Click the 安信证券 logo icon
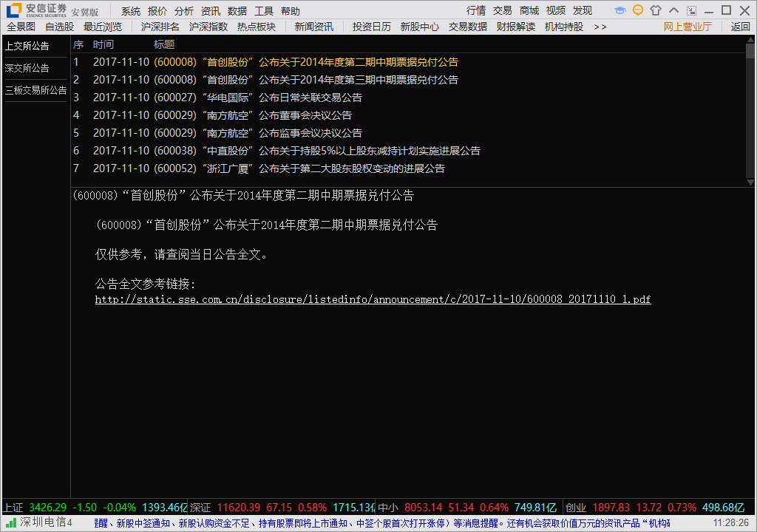Image resolution: width=757 pixels, height=532 pixels. (x=13, y=10)
